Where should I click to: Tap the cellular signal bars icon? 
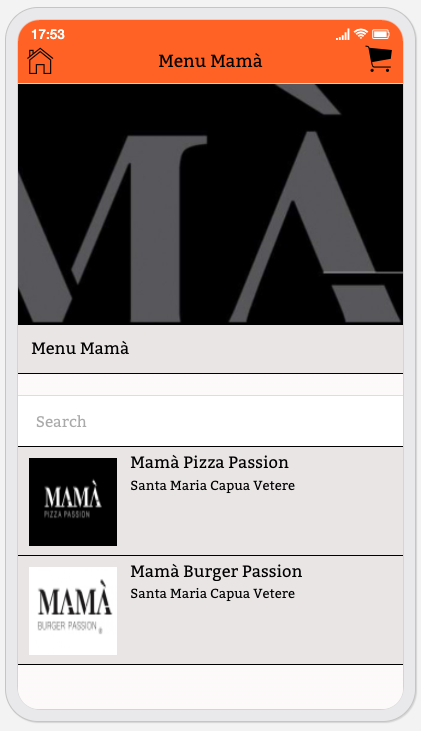click(x=343, y=34)
